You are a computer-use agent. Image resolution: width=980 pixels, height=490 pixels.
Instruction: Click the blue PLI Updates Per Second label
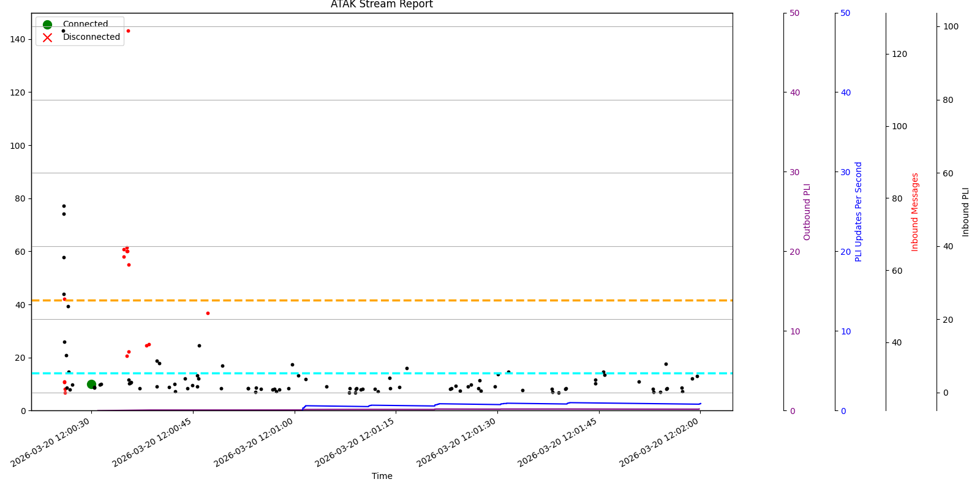pyautogui.click(x=858, y=212)
